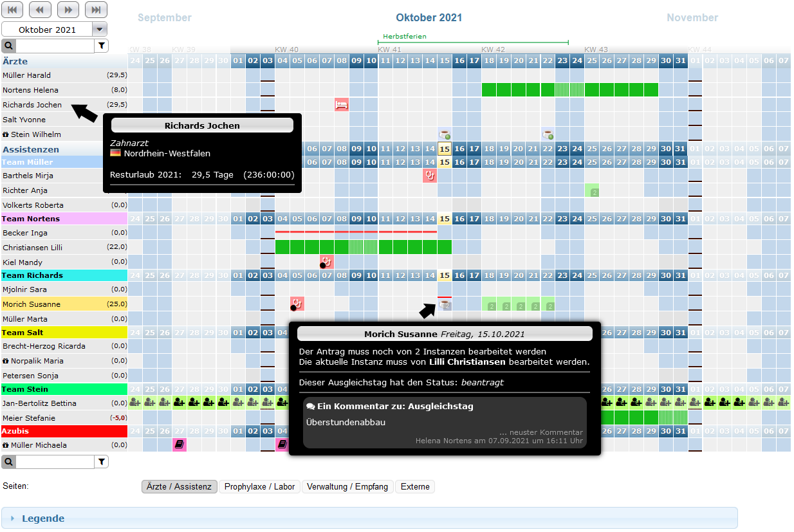Advance one month using the fast-forward button
The width and height of the screenshot is (794, 532).
coord(68,10)
